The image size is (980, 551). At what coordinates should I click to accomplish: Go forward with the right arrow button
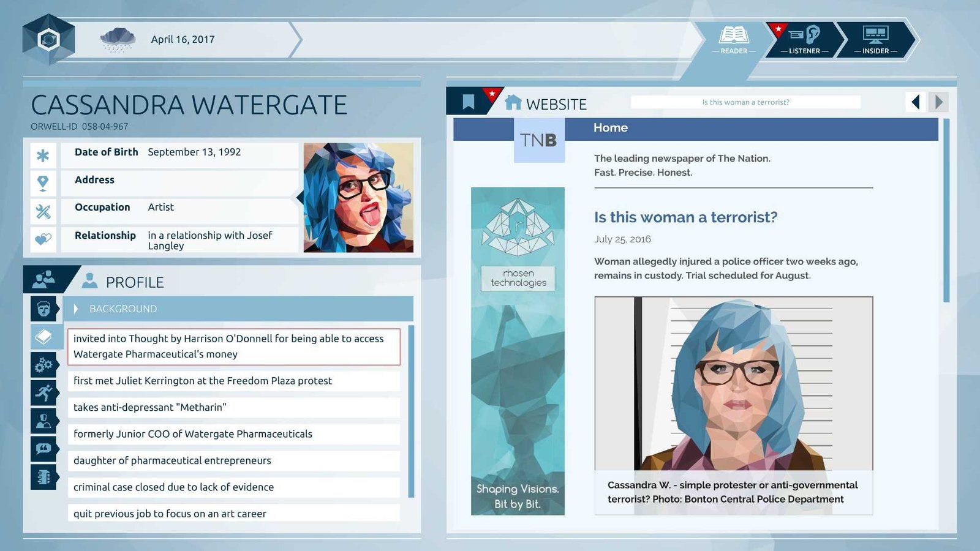(x=938, y=102)
